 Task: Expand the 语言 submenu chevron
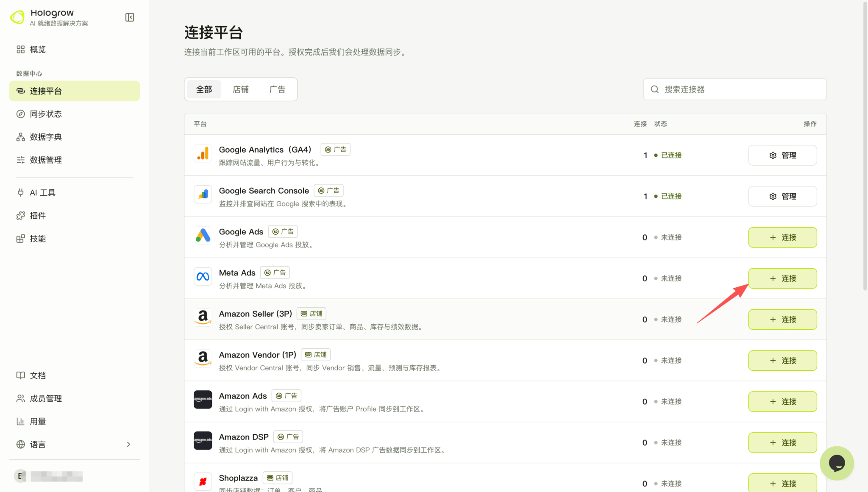[x=128, y=444]
